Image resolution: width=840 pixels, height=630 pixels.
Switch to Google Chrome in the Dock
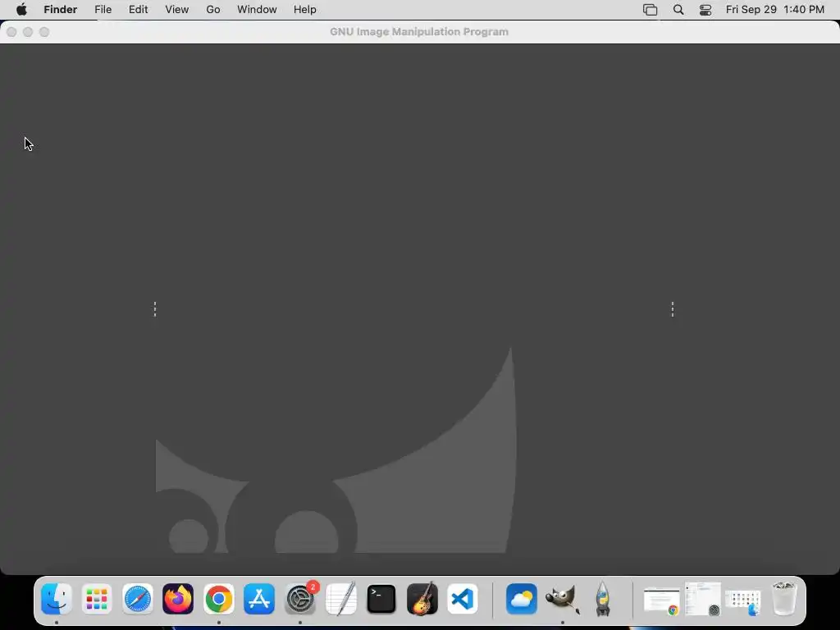click(218, 599)
